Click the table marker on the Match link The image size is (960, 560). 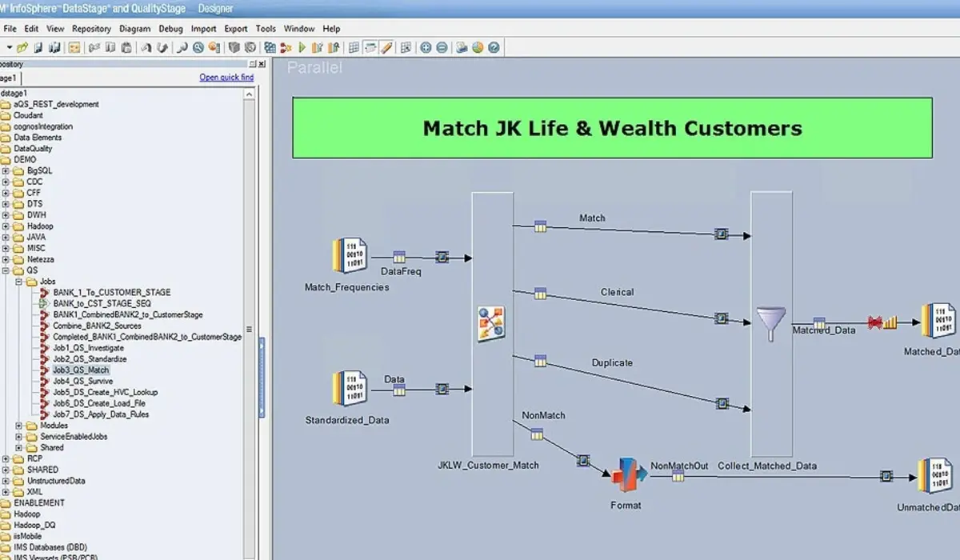pos(540,226)
